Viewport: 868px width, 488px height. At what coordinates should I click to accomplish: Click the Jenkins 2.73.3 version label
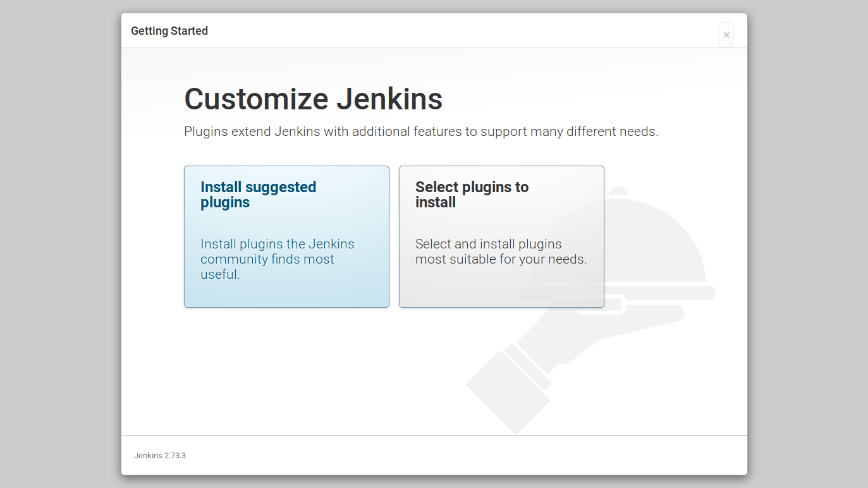click(159, 455)
